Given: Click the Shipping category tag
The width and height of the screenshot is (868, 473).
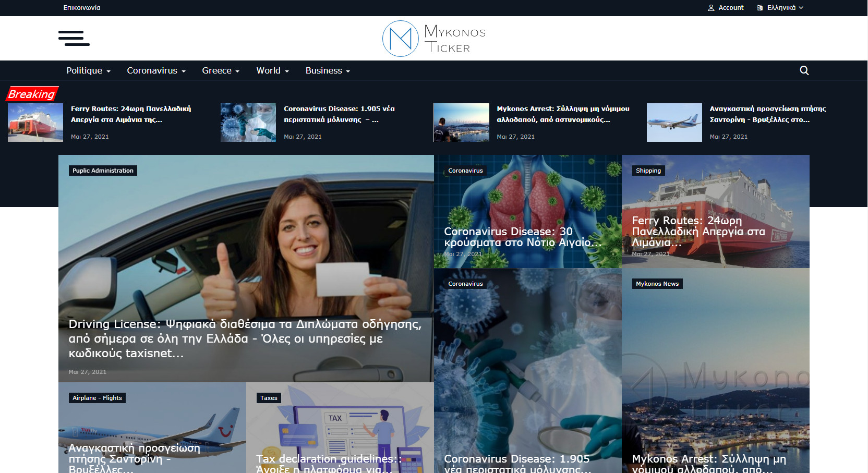Looking at the screenshot, I should [648, 171].
